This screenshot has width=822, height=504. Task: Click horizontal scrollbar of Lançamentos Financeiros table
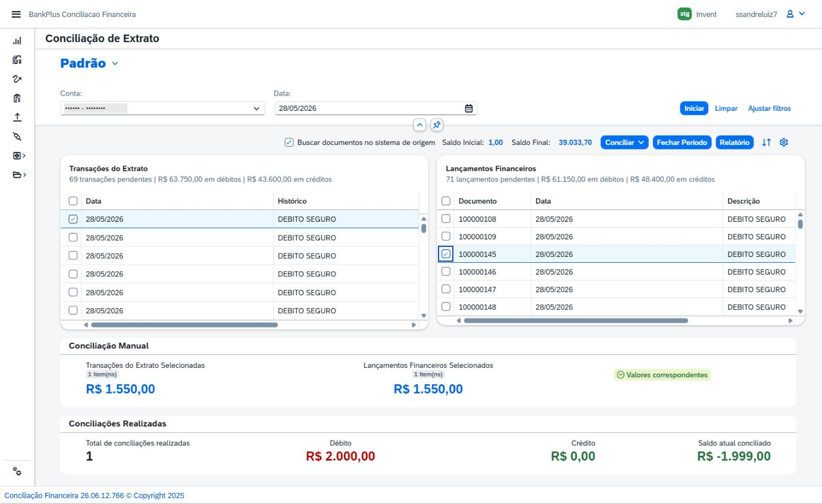(575, 321)
